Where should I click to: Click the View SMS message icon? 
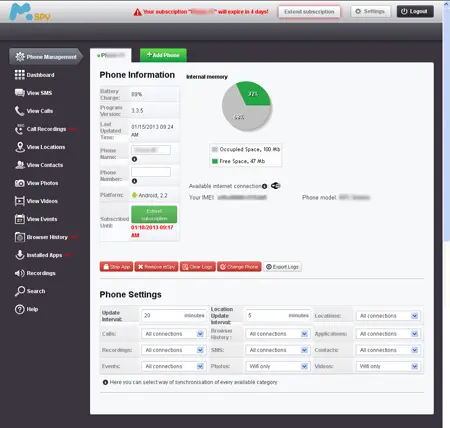[20, 93]
